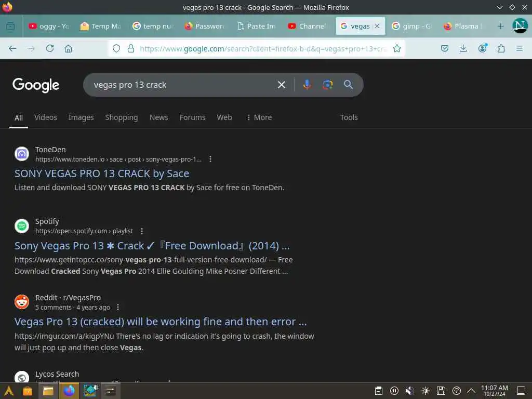Switch to the Password browser tab

(x=204, y=26)
